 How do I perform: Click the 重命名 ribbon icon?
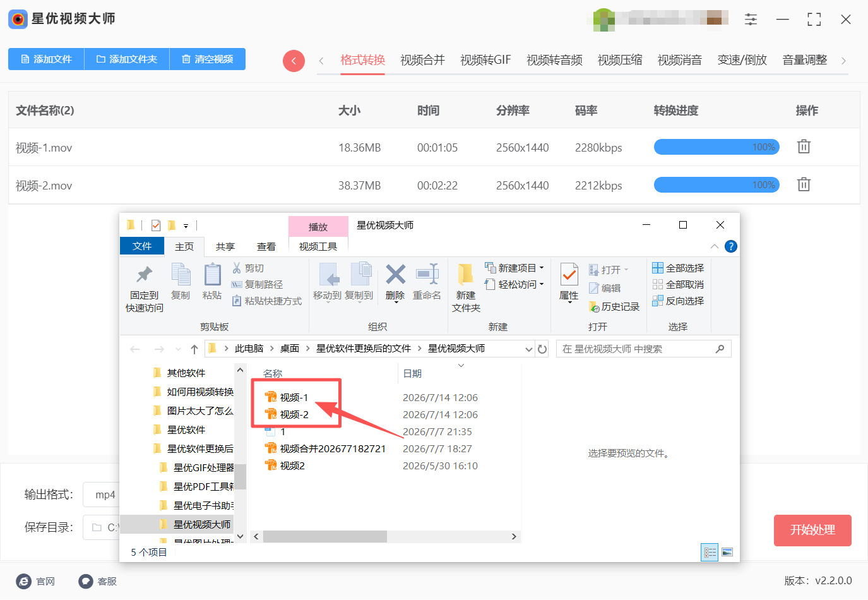point(427,275)
